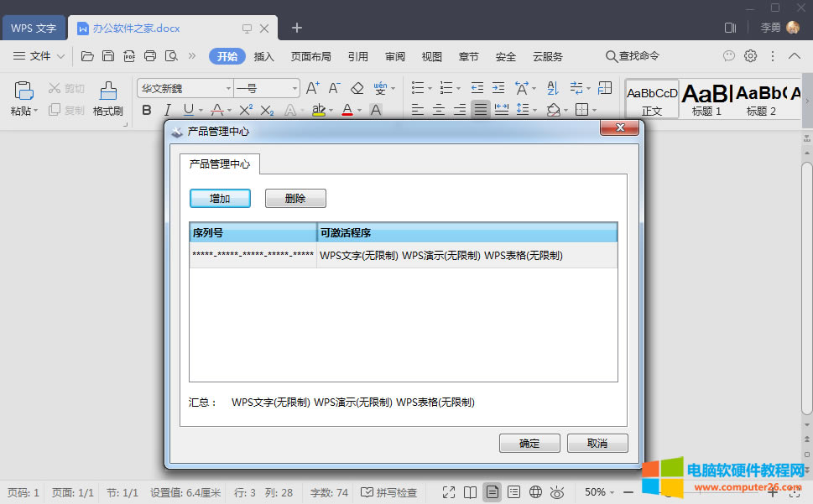813x504 pixels.
Task: Switch to the 审阅 tab
Action: 395,56
